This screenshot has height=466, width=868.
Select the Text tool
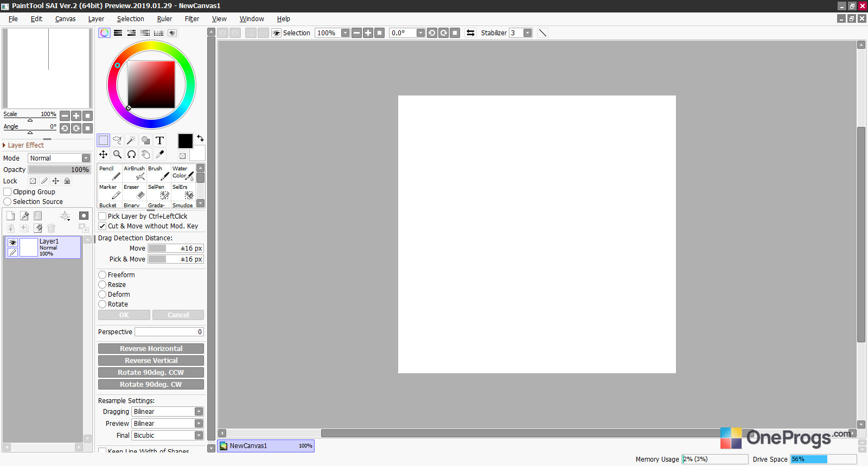[x=159, y=141]
